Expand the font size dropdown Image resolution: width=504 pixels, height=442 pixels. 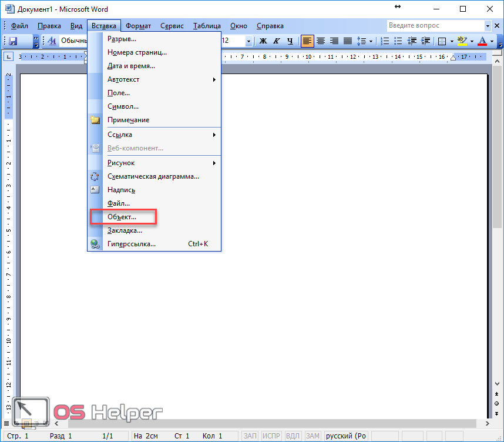point(248,41)
